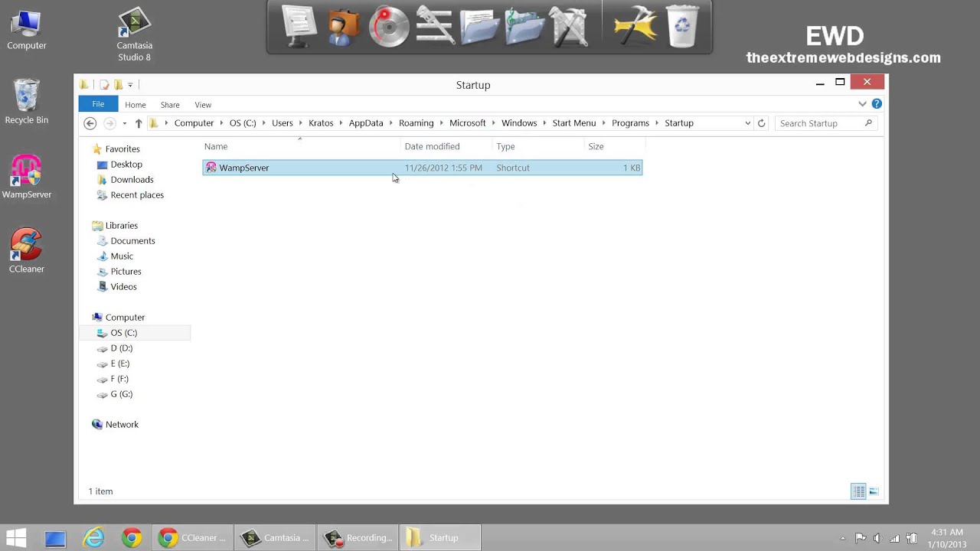Select the CCleaner desktop shortcut
The image size is (980, 551).
pos(27,251)
